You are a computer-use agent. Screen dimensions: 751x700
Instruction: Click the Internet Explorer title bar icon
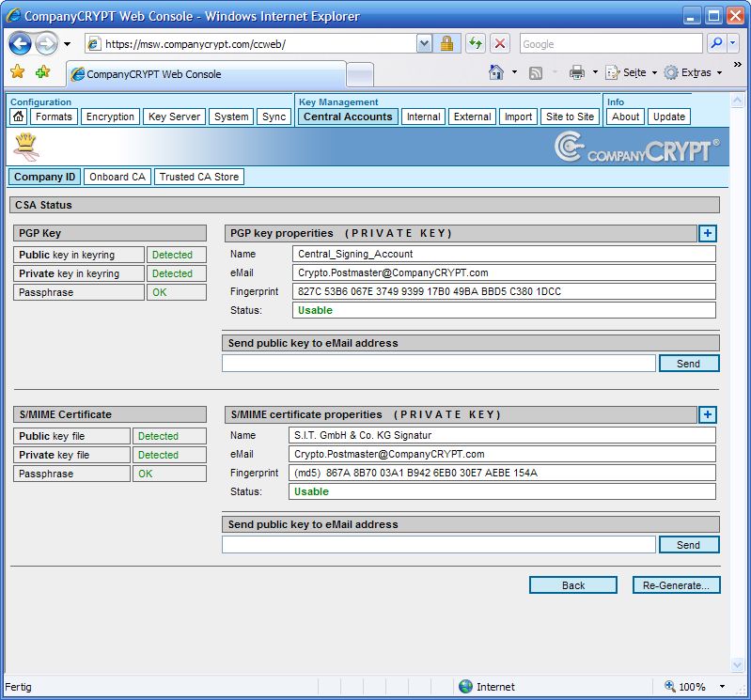pyautogui.click(x=14, y=15)
